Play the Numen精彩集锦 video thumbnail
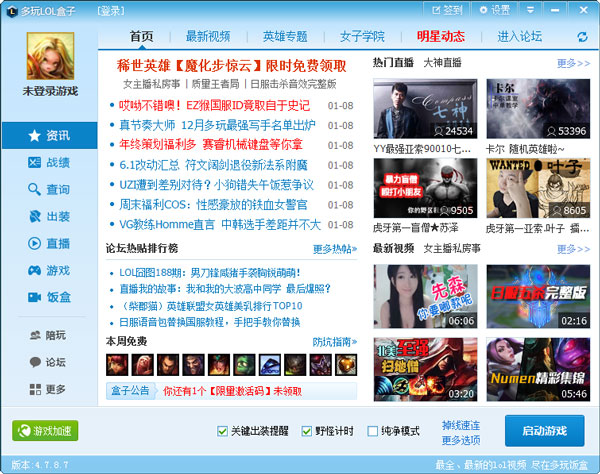The height and width of the screenshot is (474, 600). [x=538, y=369]
